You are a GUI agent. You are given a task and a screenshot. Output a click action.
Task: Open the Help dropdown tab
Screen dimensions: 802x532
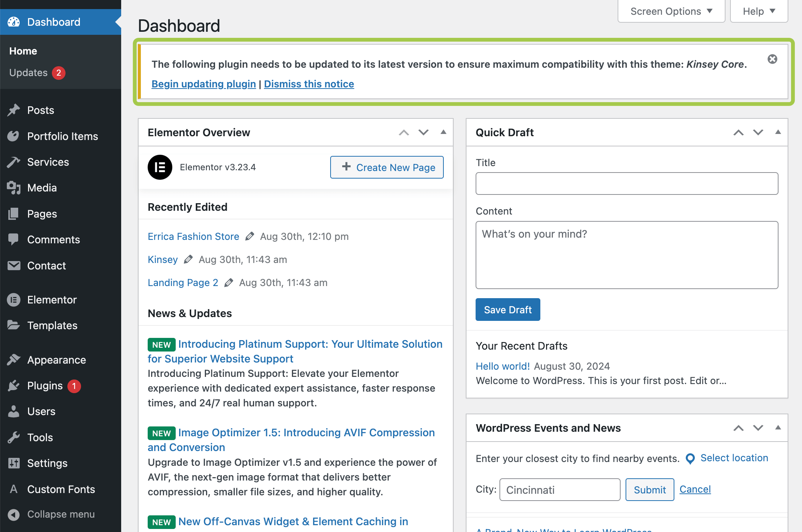758,11
